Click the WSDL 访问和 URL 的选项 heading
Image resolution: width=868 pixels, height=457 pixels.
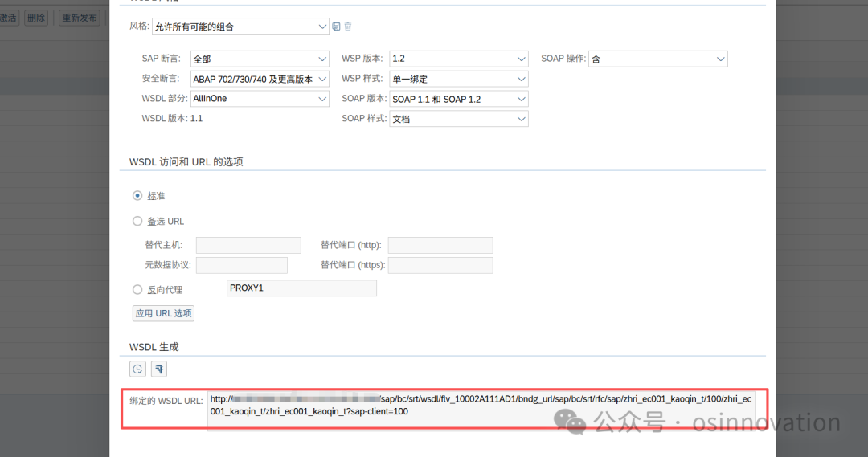coord(186,162)
